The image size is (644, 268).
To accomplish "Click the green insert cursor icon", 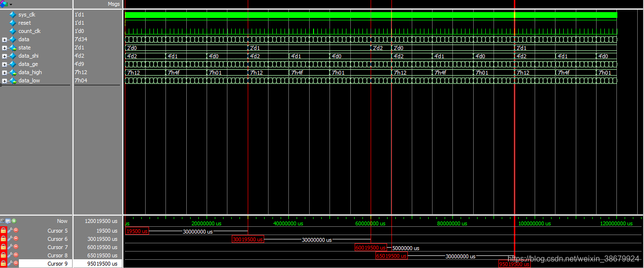I will [14, 221].
